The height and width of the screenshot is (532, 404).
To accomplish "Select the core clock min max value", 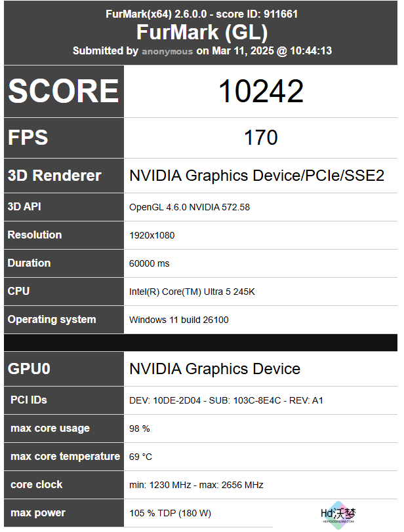I will 196,485.
